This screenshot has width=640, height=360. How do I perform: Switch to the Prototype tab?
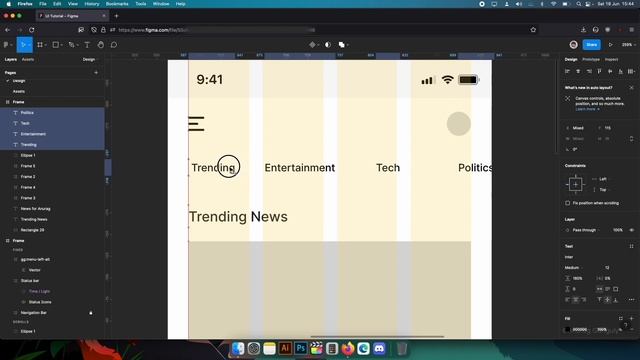[591, 60]
